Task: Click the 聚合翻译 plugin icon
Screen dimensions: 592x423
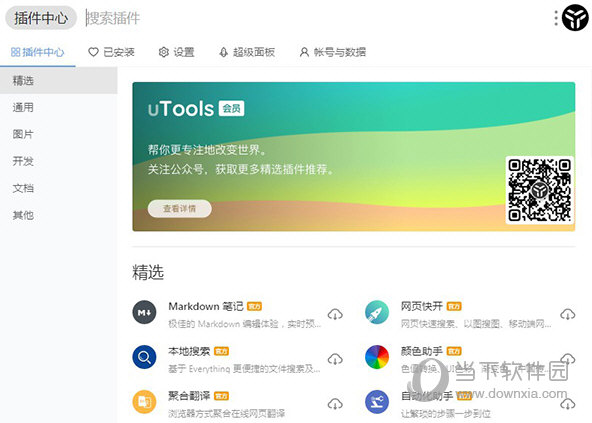Action: pos(144,402)
